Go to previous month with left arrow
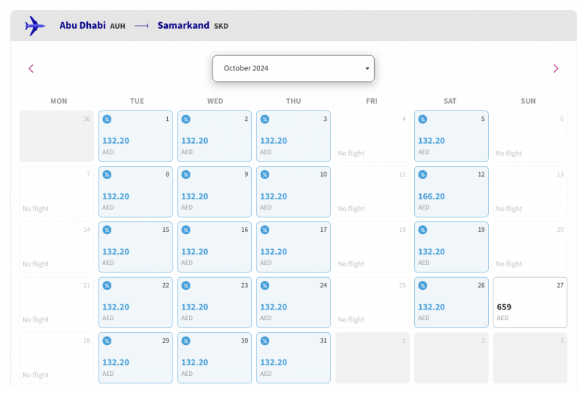 31,68
